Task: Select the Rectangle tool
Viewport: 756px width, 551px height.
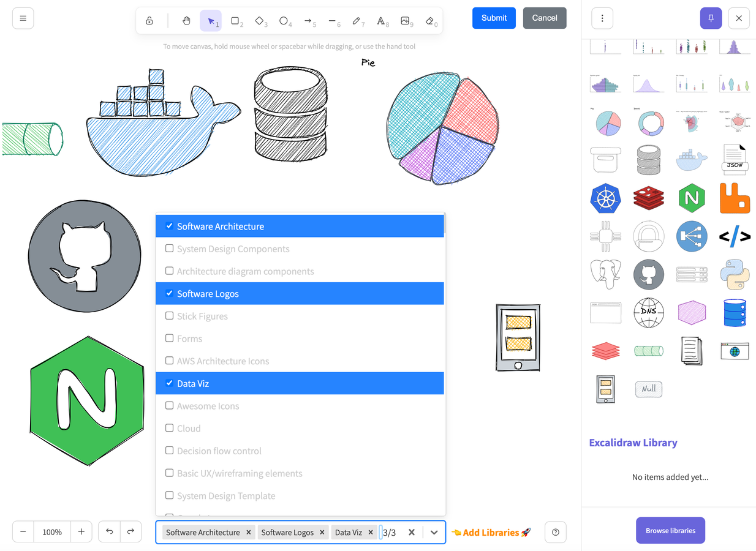Action: 235,21
